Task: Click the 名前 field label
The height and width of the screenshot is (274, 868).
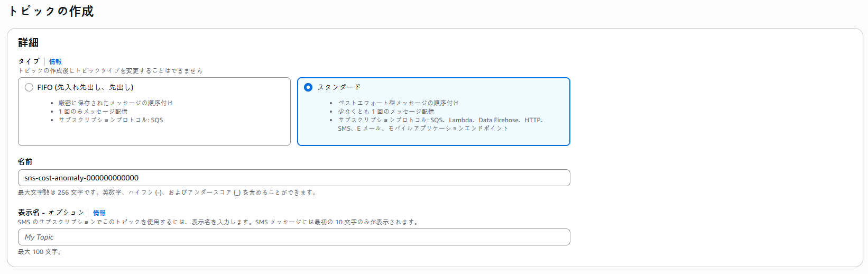Action: [x=25, y=162]
